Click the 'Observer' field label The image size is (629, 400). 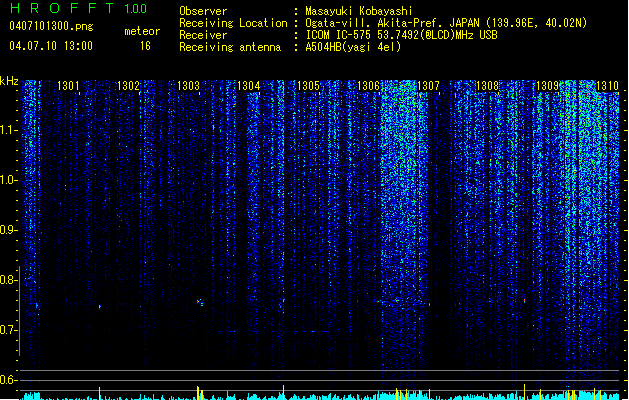pyautogui.click(x=203, y=11)
